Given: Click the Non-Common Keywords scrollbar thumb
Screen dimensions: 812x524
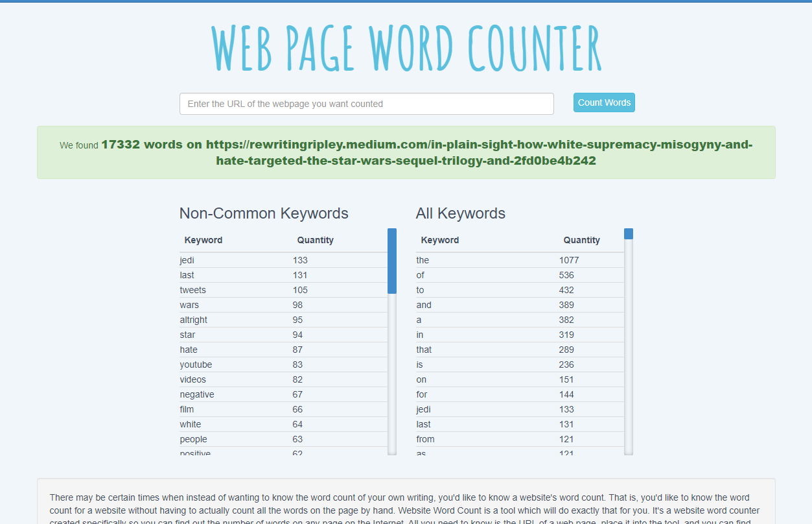Looking at the screenshot, I should pos(392,261).
